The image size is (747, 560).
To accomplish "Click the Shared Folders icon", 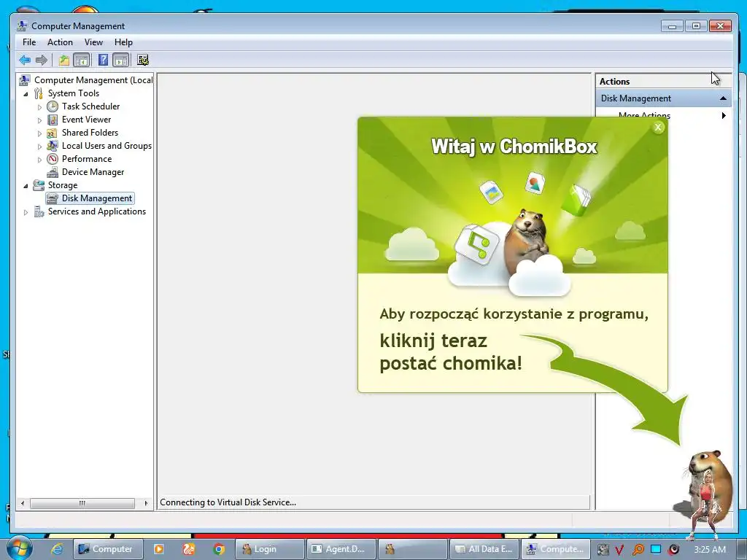I will [x=52, y=133].
